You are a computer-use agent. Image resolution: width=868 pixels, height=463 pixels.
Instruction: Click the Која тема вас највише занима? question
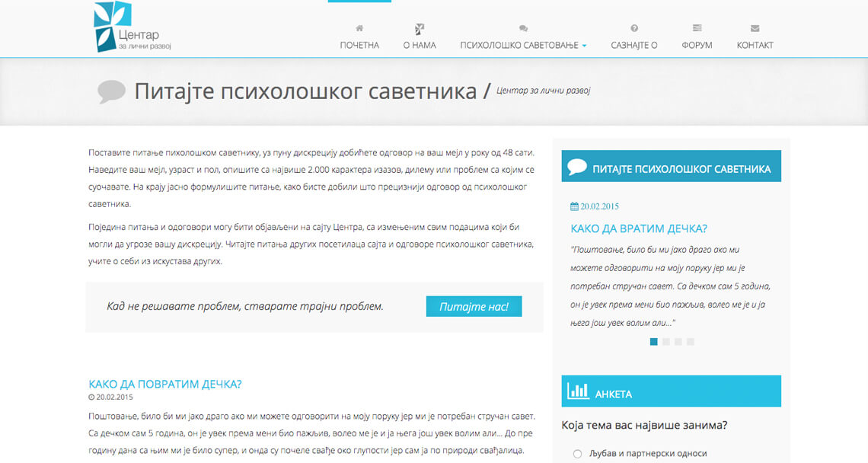click(644, 426)
